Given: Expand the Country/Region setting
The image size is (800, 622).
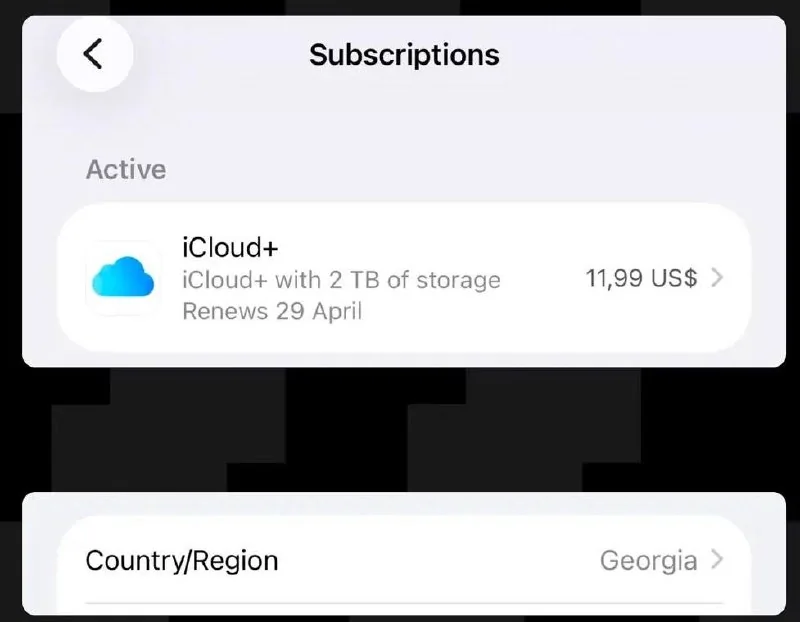Looking at the screenshot, I should tap(400, 560).
